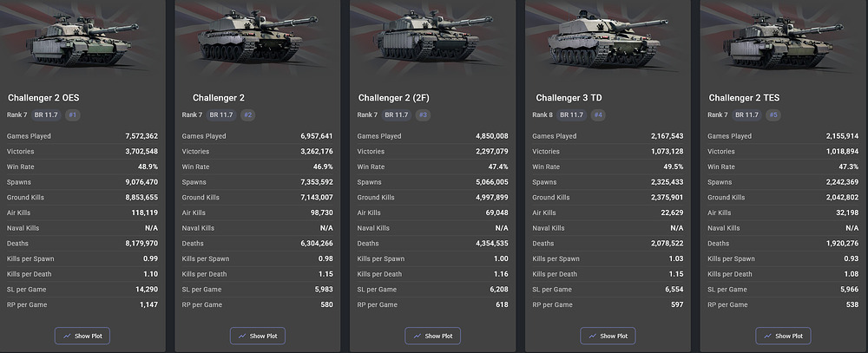
Task: Click BR 11.7 tag on Challenger 2 (2F)
Action: click(x=396, y=114)
